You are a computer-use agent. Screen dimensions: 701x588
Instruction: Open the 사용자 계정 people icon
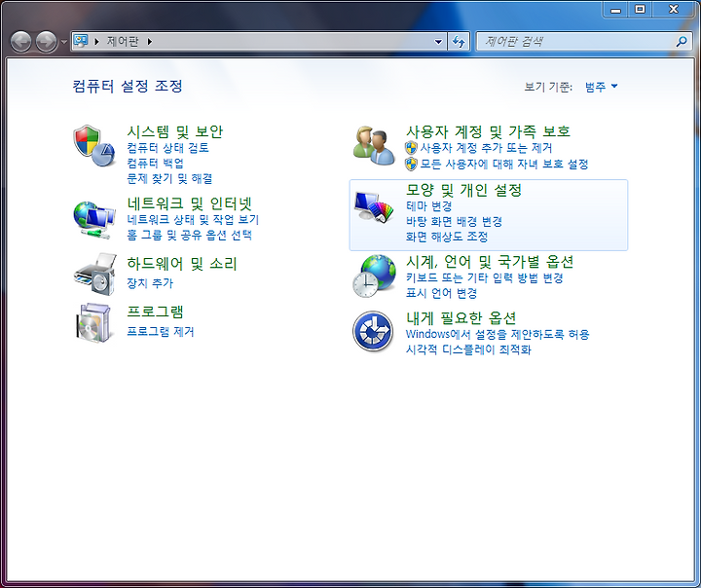click(374, 146)
